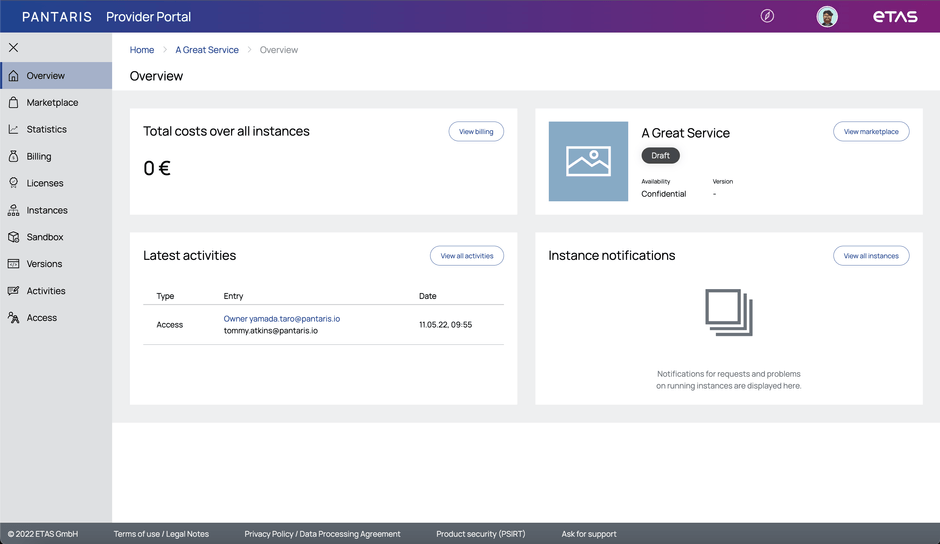
Task: Click View all instances button
Action: point(871,256)
